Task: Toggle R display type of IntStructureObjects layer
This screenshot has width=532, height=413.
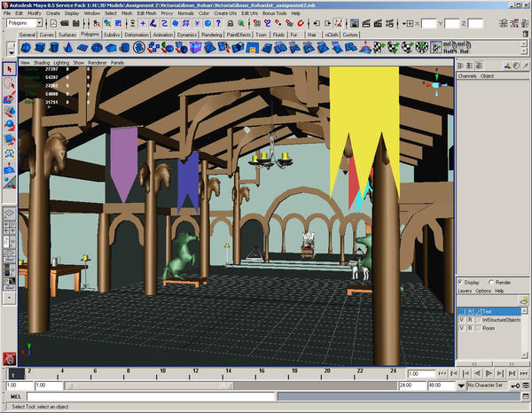Action: pyautogui.click(x=470, y=320)
